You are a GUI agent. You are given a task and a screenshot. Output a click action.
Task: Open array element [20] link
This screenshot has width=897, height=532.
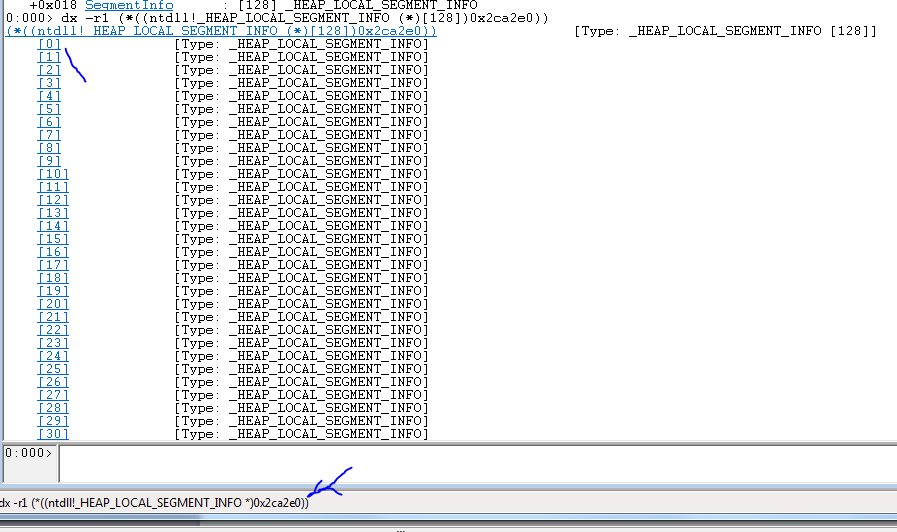(53, 304)
